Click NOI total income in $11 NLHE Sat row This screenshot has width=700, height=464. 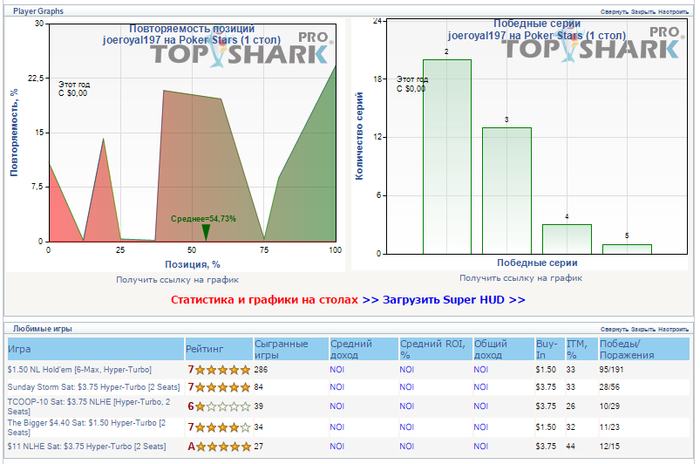coord(481,447)
